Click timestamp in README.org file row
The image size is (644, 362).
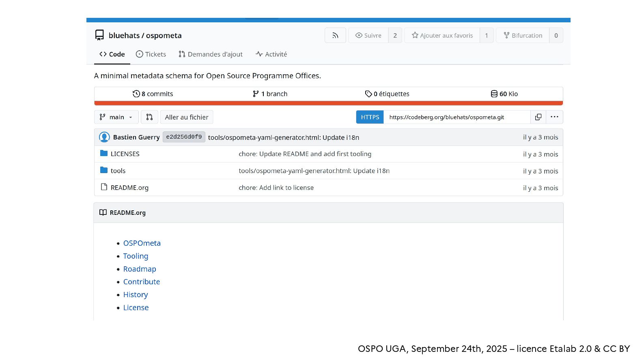541,188
